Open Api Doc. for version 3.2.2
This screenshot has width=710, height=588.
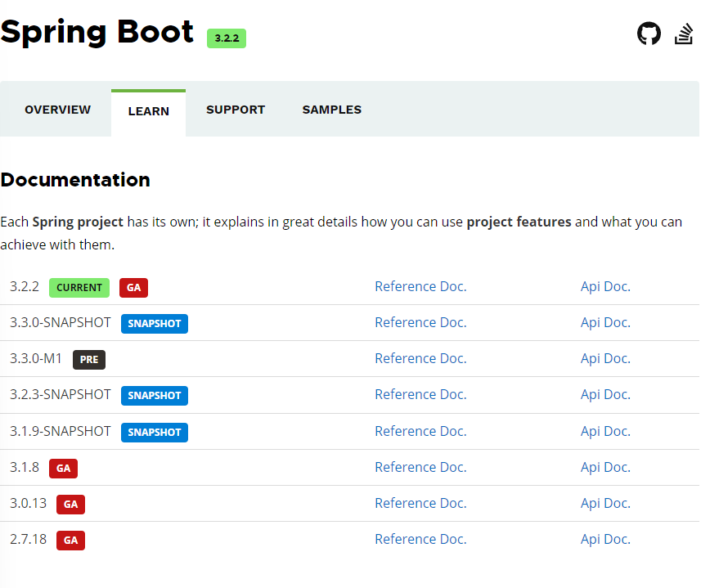coord(605,286)
